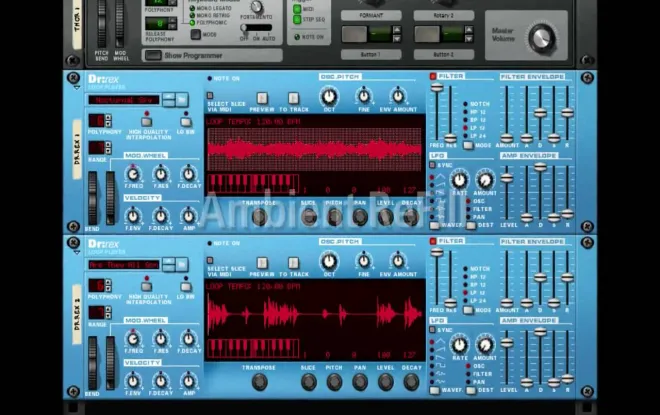Viewport: 660px width, 415px height.
Task: Open patch browser folder on Dr.REX 1
Action: coord(182,100)
